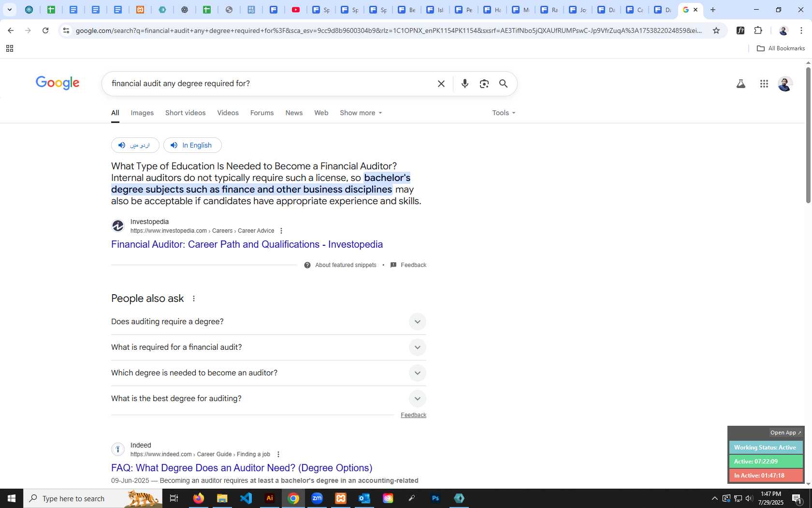Viewport: 812px width, 508px height.
Task: Click the Google logo
Action: point(58,83)
